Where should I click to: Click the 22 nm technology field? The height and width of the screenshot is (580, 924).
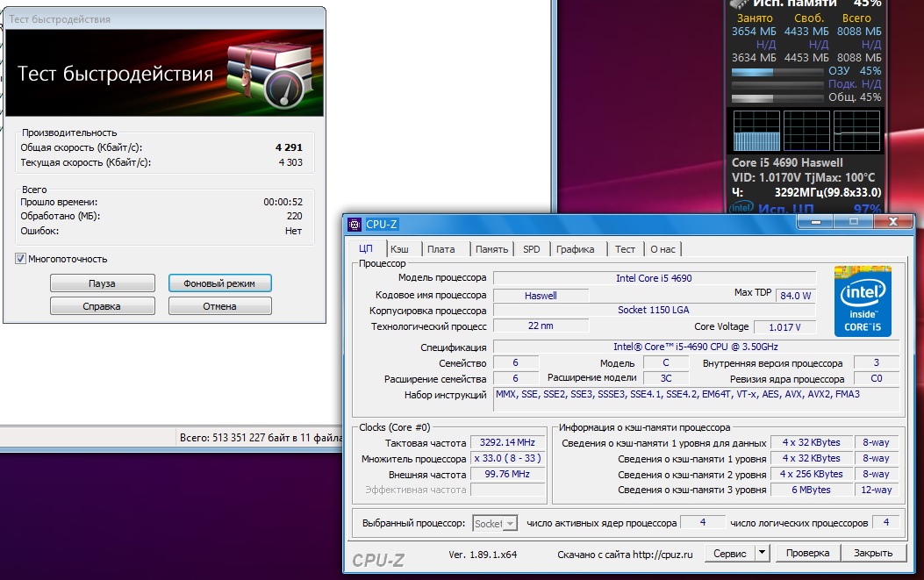(541, 326)
